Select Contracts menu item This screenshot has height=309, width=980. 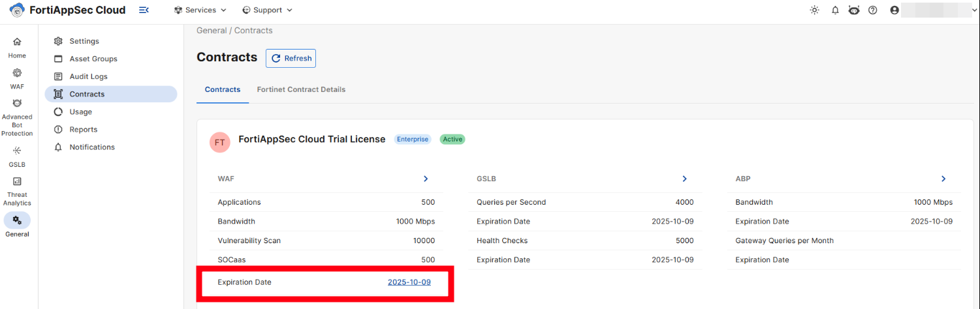(x=111, y=94)
